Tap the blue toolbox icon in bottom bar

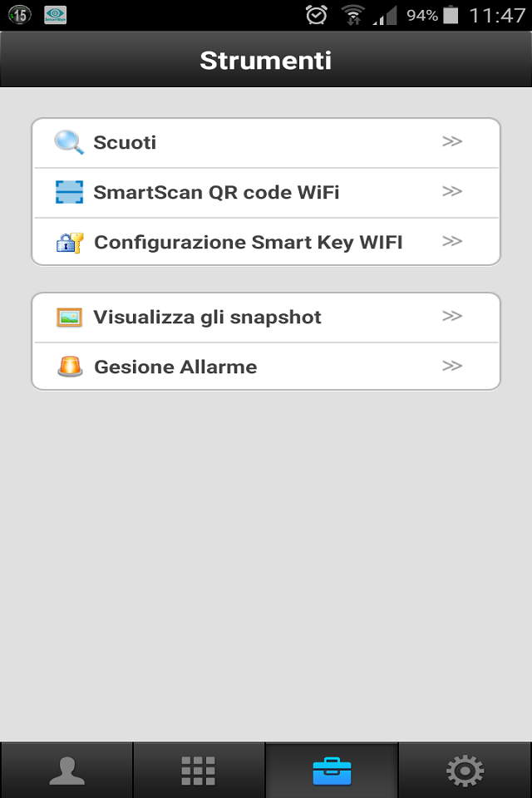[332, 770]
